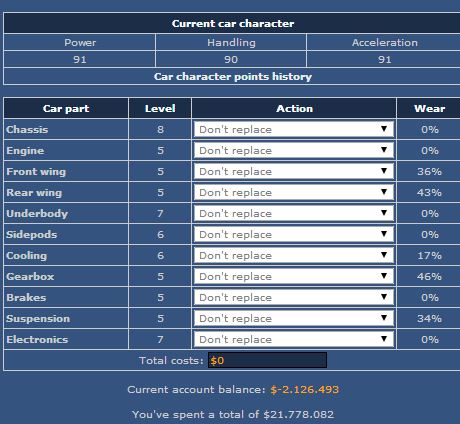Screen dimensions: 460x424
Task: Expand the Underbody action dropdown
Action: pyautogui.click(x=294, y=213)
